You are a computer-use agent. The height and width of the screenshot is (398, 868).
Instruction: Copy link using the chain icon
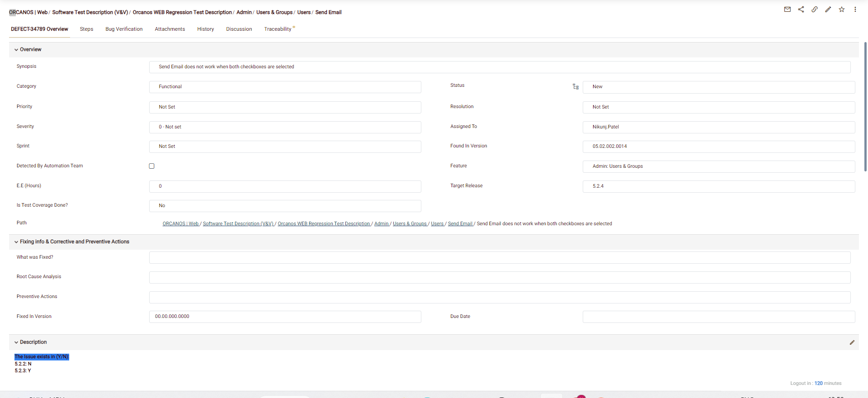coord(814,9)
